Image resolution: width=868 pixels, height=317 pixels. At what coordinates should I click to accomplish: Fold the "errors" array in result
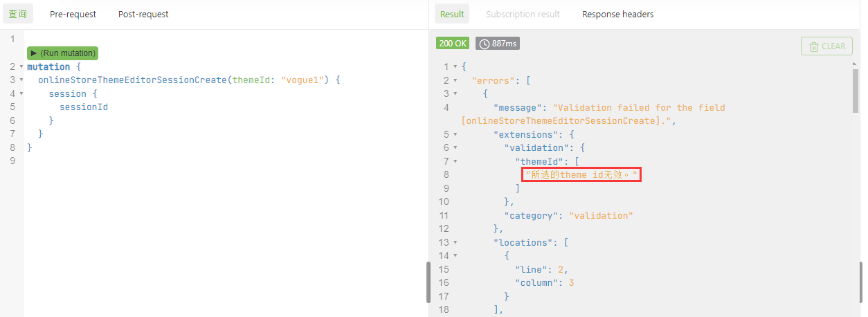(x=455, y=80)
